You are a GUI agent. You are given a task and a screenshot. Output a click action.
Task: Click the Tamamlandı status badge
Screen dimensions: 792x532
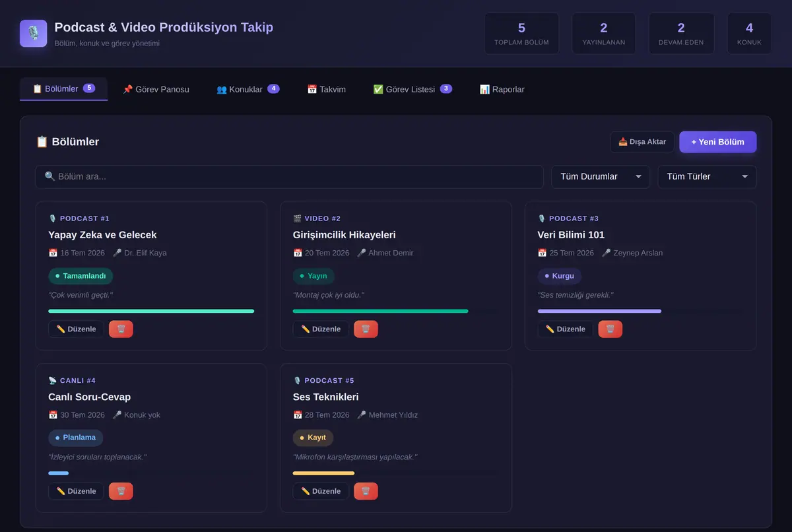coord(81,276)
